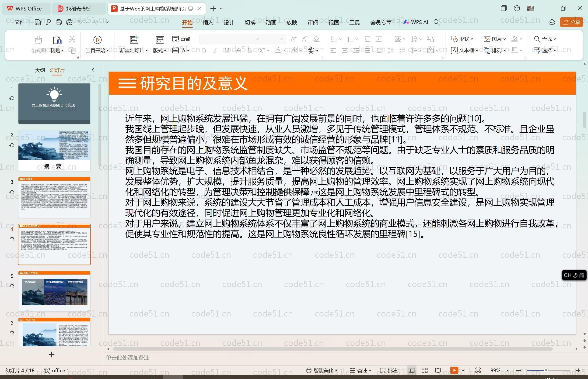Image resolution: width=588 pixels, height=379 pixels.
Task: Switch to slide sorter grid view
Action: click(425, 370)
